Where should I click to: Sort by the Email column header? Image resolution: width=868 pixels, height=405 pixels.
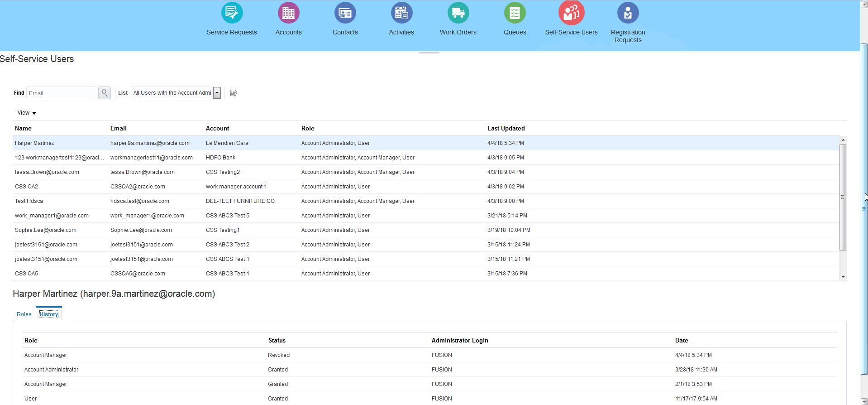pyautogui.click(x=119, y=129)
